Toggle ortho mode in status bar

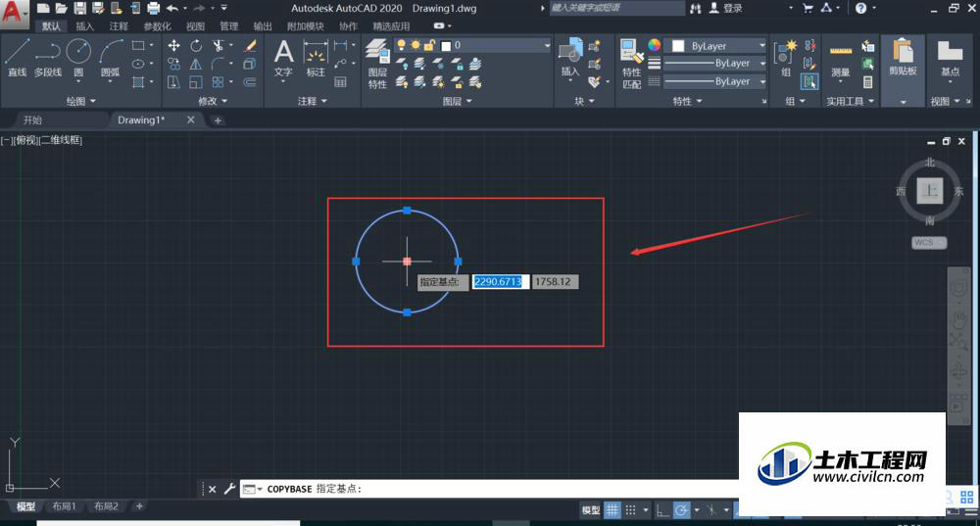[662, 510]
